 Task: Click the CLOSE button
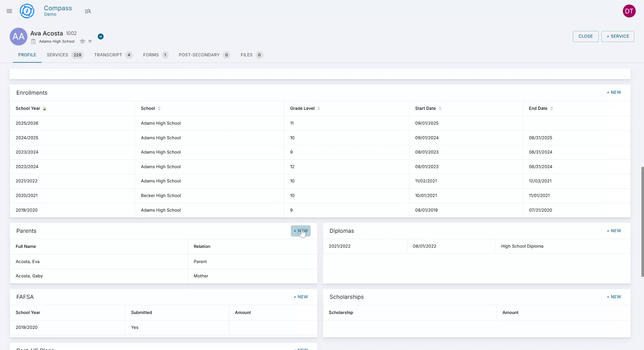585,36
